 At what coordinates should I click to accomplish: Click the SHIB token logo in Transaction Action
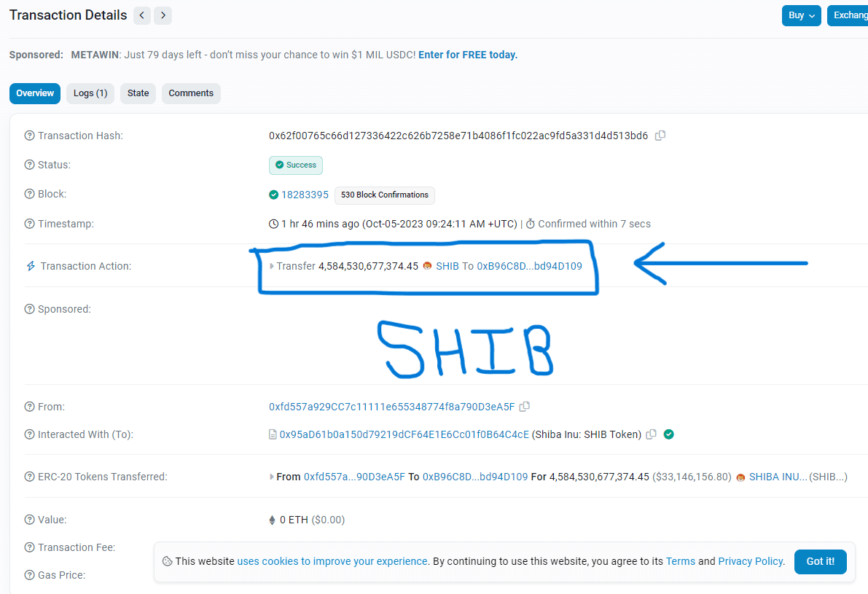pyautogui.click(x=426, y=266)
